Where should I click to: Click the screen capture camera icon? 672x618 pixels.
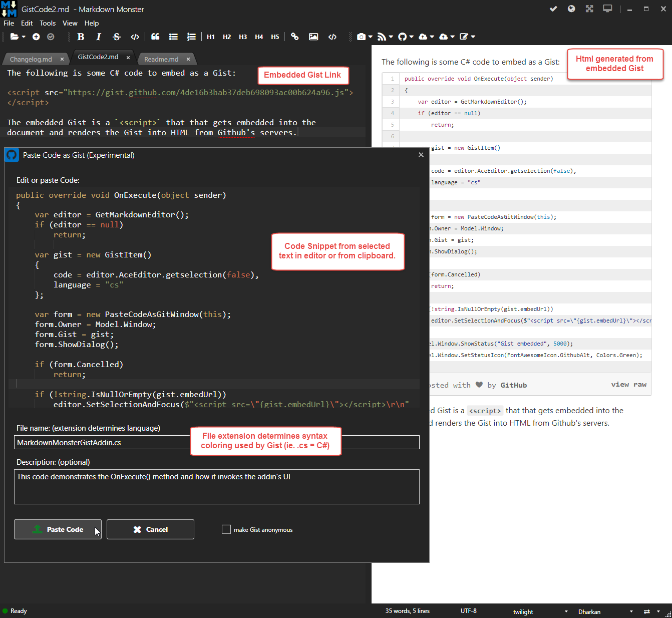[x=361, y=37]
